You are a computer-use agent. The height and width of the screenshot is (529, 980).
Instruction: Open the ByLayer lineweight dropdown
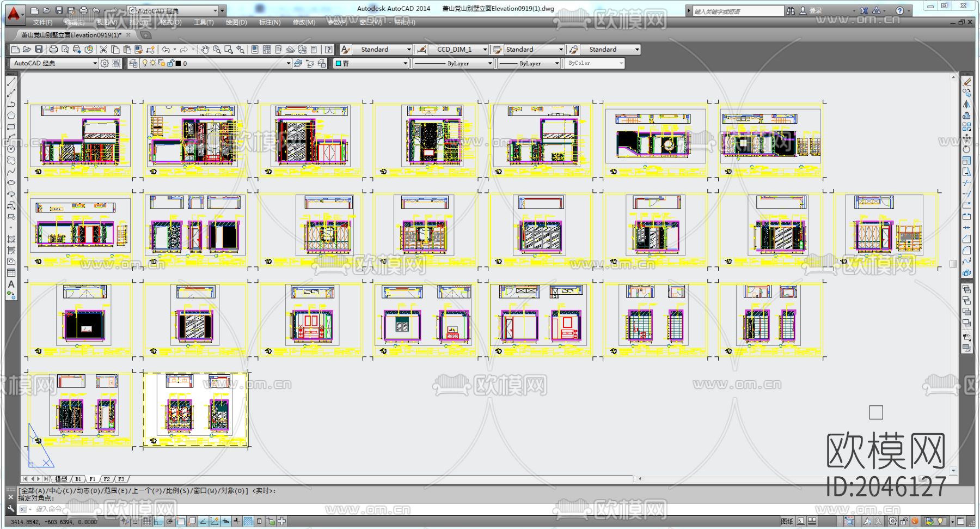pos(529,63)
